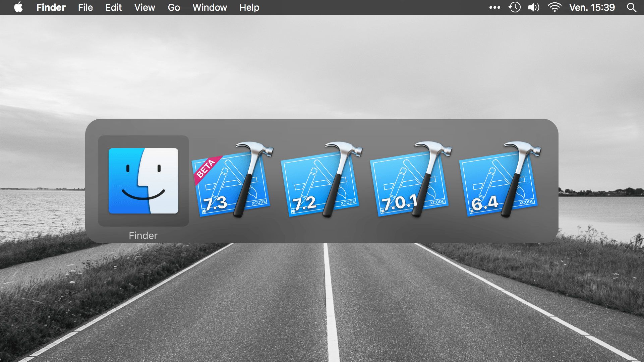
Task: Open the Finder application menu
Action: [x=51, y=7]
